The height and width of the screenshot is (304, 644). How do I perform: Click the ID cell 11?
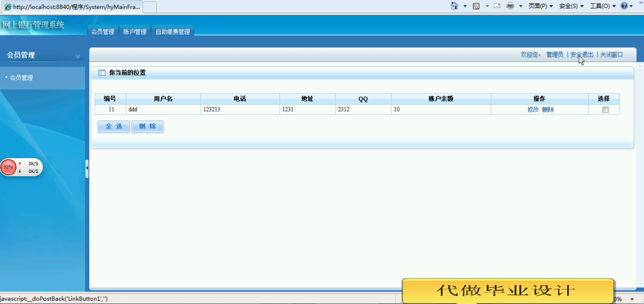tap(111, 109)
